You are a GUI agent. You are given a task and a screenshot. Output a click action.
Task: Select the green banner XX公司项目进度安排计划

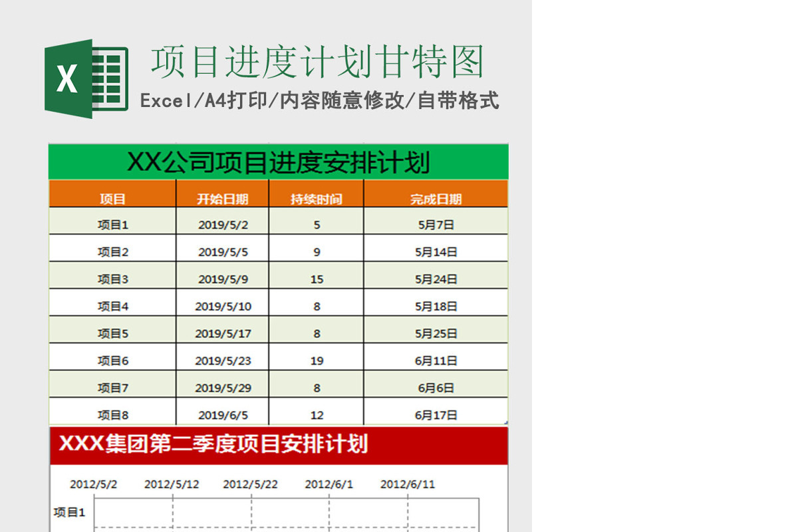[x=279, y=162]
